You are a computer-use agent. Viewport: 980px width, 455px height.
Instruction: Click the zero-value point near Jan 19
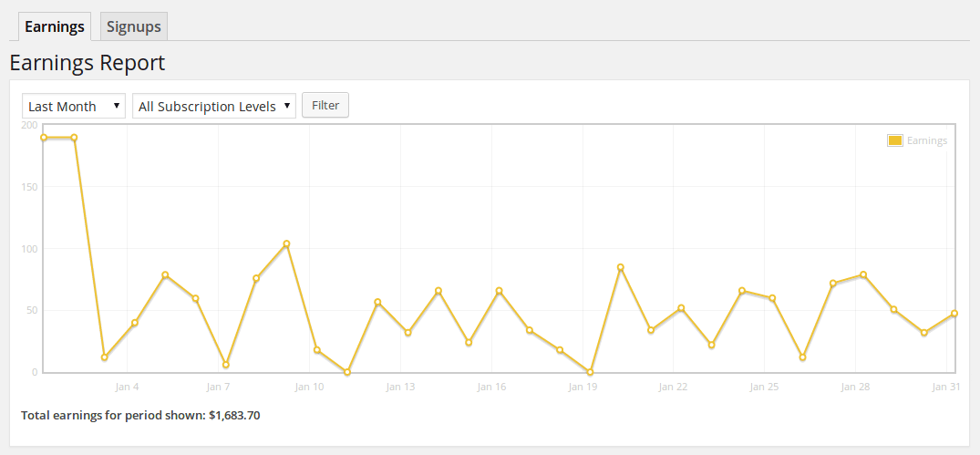(590, 372)
